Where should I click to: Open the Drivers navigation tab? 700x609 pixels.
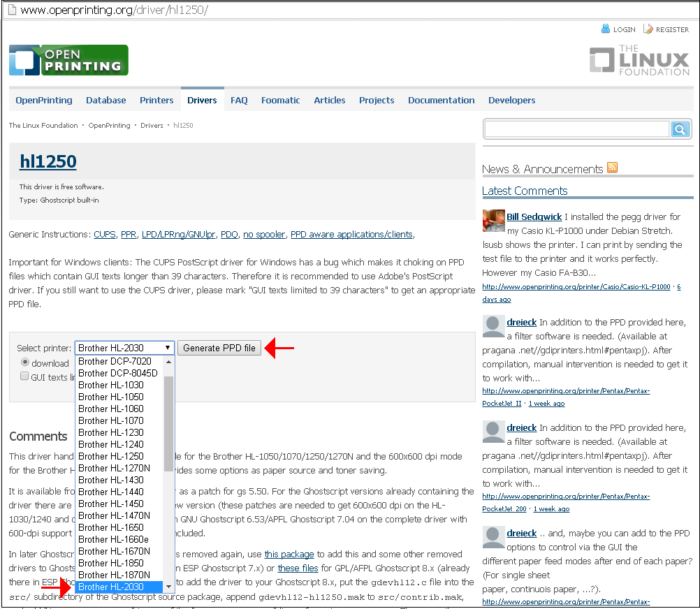click(202, 101)
